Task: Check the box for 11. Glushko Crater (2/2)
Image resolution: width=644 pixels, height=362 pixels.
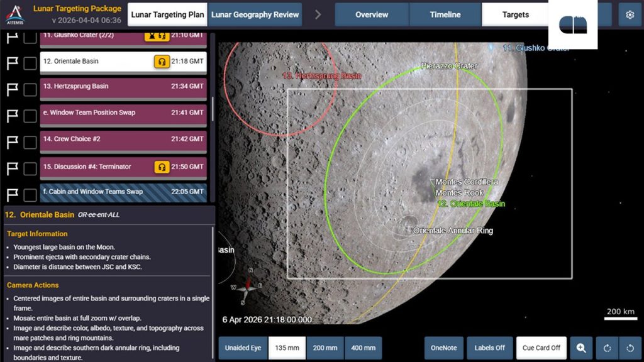Action: tap(30, 37)
